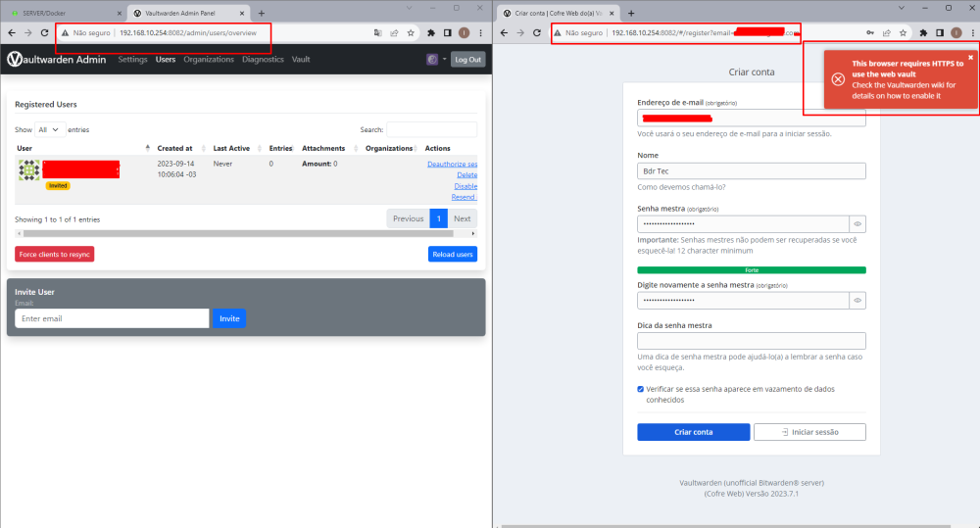Select Criar conta browser tab
The image size is (980, 528).
[559, 13]
